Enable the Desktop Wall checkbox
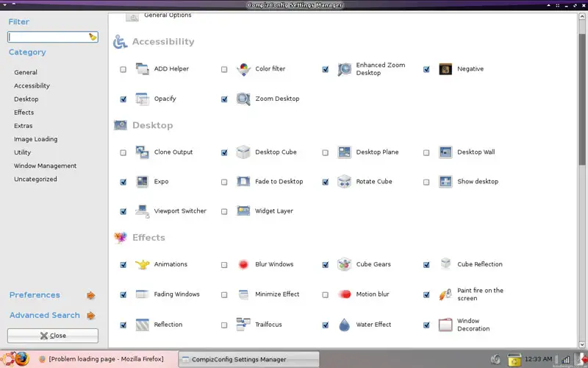The image size is (588, 368). point(426,153)
